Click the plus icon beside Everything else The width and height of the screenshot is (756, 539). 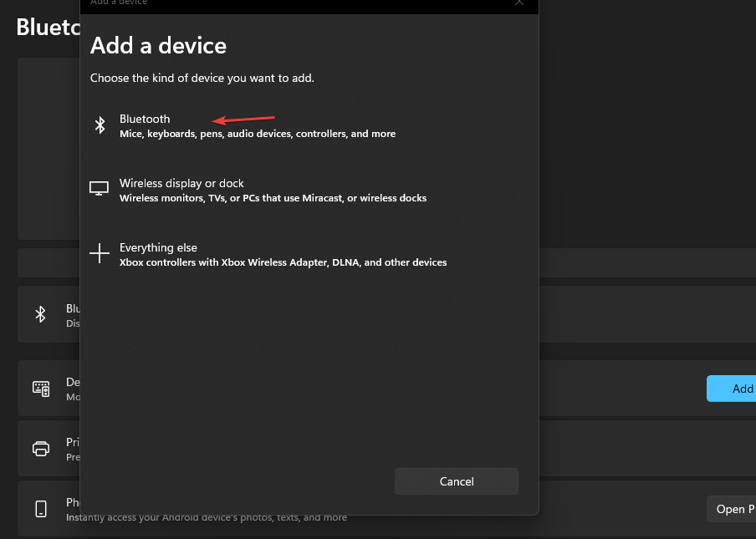pos(100,253)
